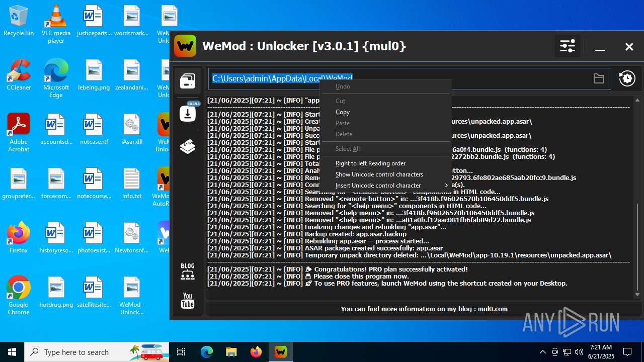Select justiceparts... Word document on desktop
Screen dimensions: 644x362
(x=94, y=22)
